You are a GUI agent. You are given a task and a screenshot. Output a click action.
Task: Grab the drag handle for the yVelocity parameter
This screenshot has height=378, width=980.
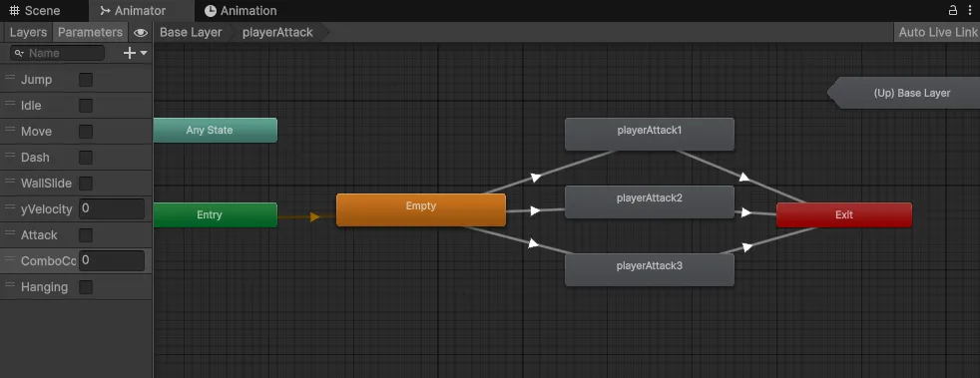tap(10, 207)
